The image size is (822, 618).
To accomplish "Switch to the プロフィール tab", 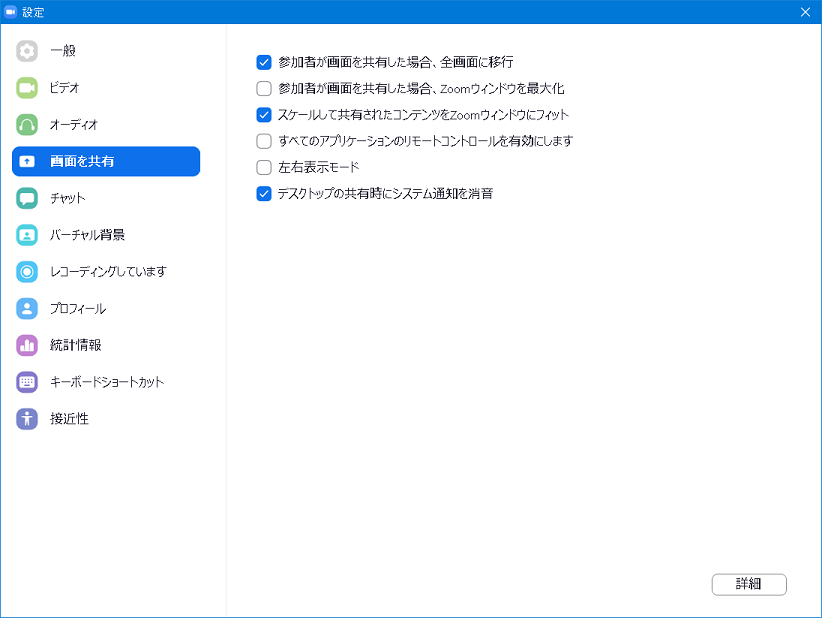I will pos(106,308).
